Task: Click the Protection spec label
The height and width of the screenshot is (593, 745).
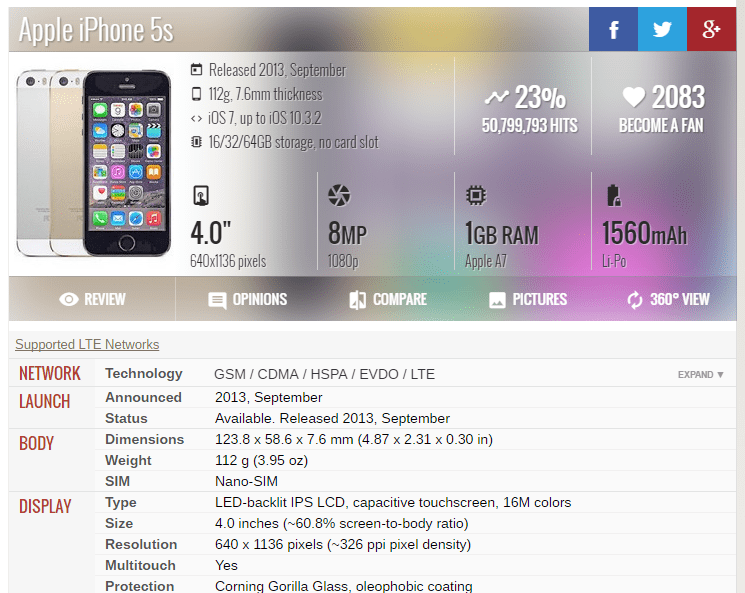Action: [140, 586]
